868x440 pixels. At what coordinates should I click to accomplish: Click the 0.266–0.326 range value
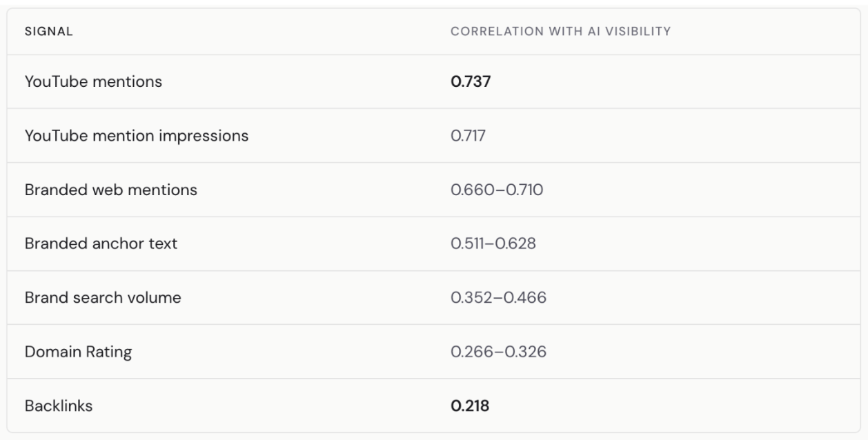[x=498, y=352]
